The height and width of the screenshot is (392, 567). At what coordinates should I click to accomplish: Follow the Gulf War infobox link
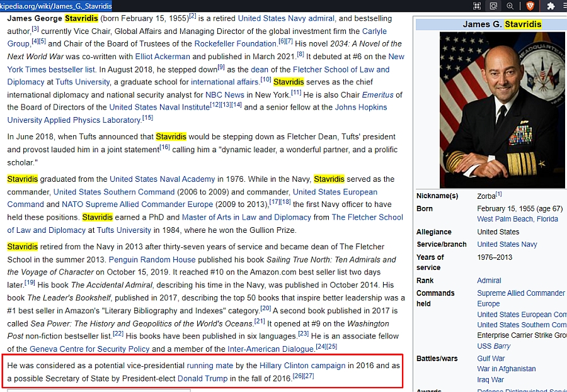491,359
